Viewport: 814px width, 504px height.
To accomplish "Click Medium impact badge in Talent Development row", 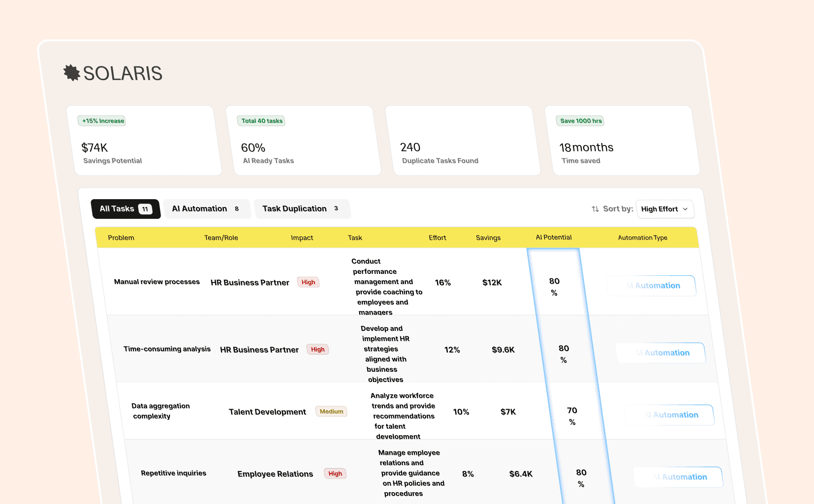I will (x=331, y=412).
